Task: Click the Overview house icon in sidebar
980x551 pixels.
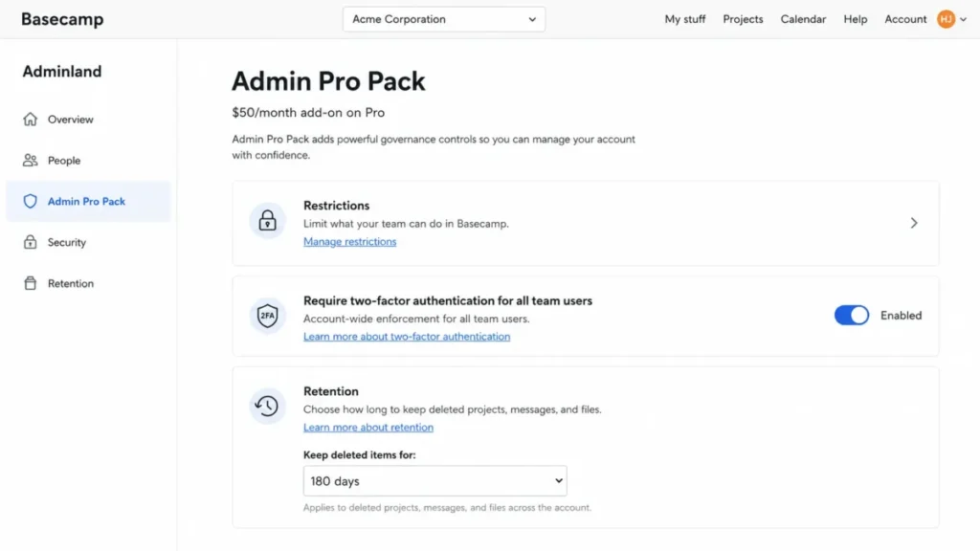Action: (30, 120)
